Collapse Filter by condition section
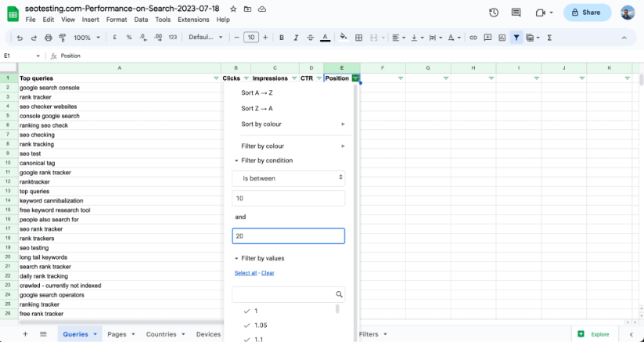This screenshot has width=644, height=342. (x=236, y=161)
